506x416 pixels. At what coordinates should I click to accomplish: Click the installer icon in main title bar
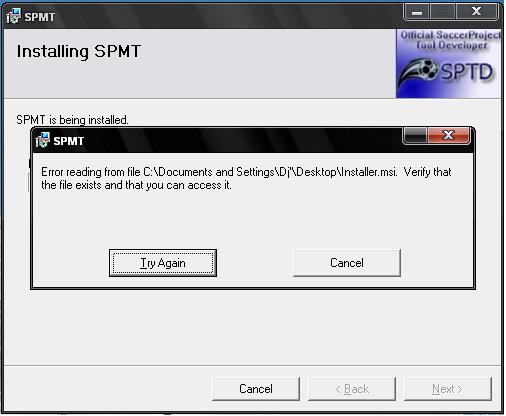14,16
